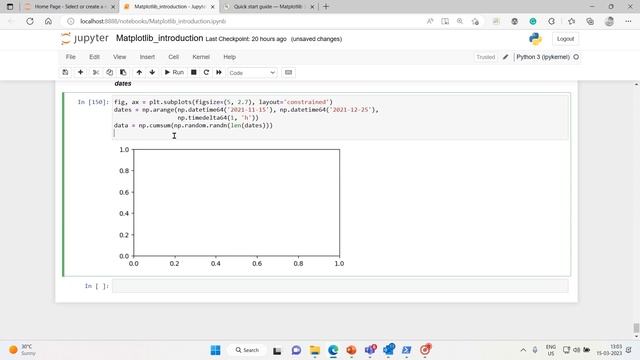Screen dimensions: 640x360
Task: Open the browser read aloud icon
Action: 430,21
